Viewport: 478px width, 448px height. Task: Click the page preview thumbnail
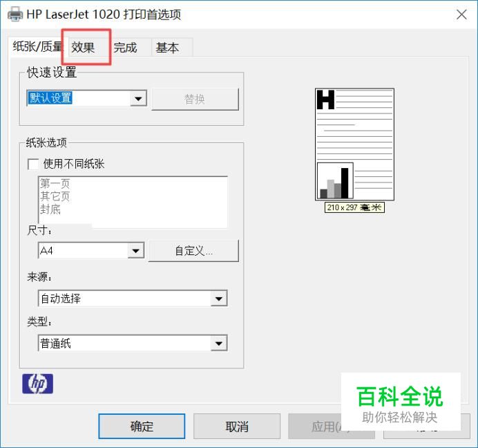coord(354,144)
